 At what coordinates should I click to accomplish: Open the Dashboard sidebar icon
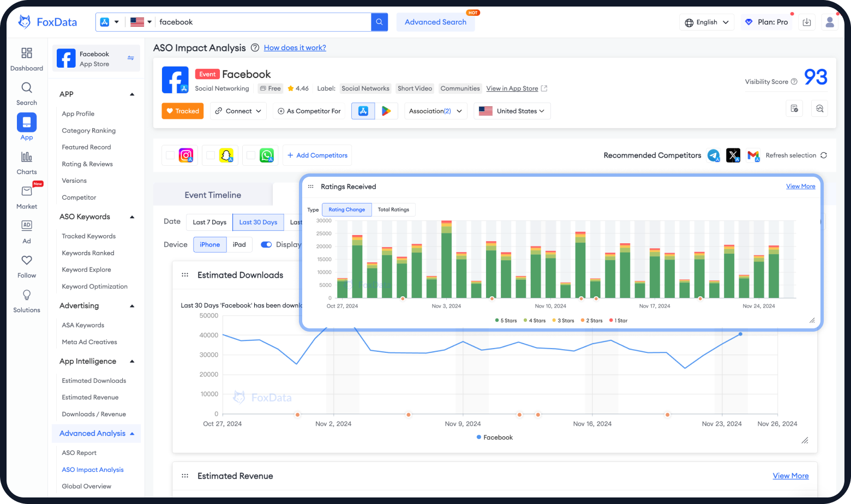coord(26,53)
